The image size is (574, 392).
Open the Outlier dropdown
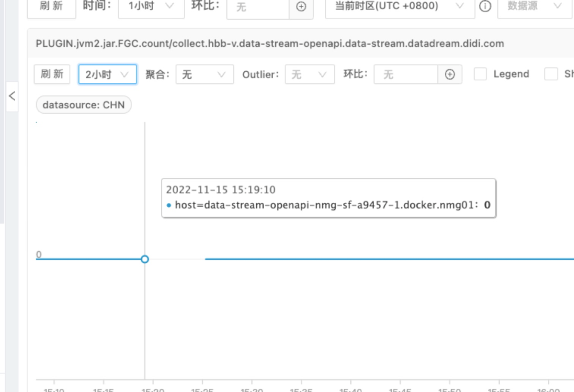tap(310, 74)
